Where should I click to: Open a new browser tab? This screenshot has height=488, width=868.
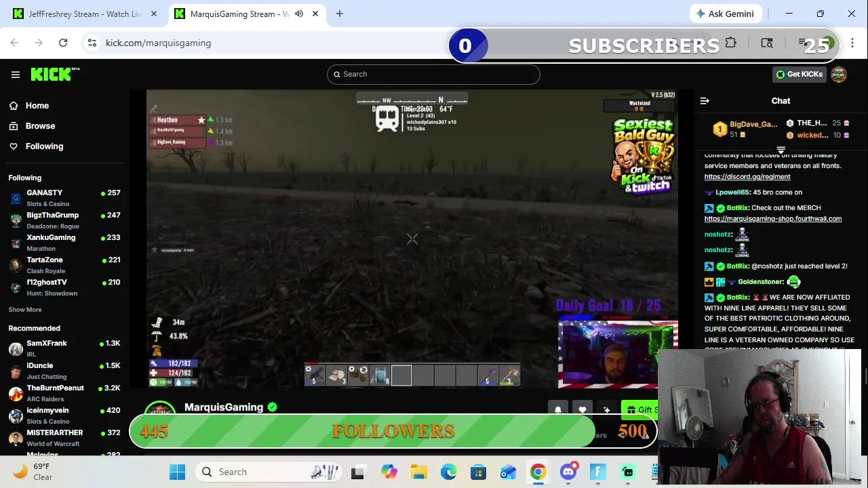point(340,14)
